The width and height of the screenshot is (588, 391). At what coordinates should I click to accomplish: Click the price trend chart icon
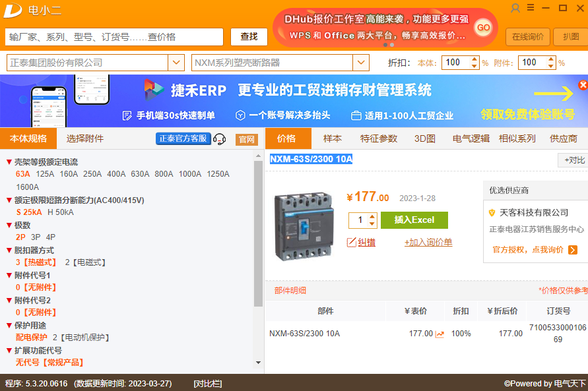tap(440, 334)
